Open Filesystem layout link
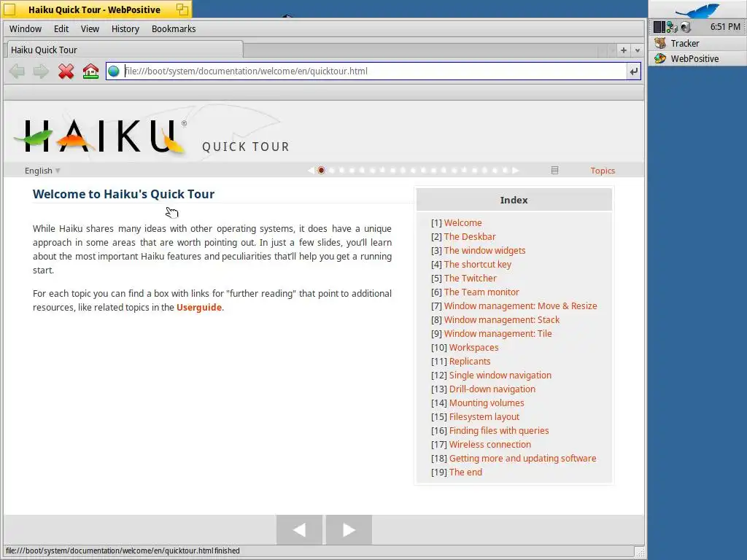Image resolution: width=747 pixels, height=560 pixels. pyautogui.click(x=484, y=416)
